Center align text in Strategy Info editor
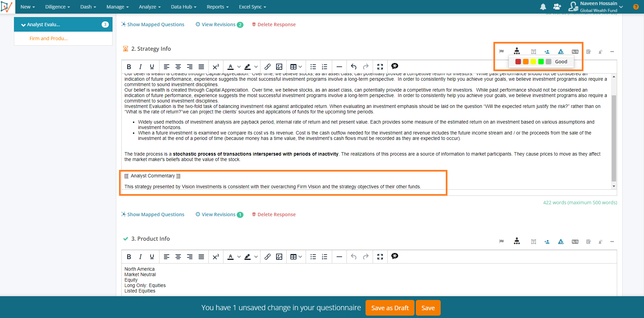This screenshot has height=318, width=644. point(178,67)
